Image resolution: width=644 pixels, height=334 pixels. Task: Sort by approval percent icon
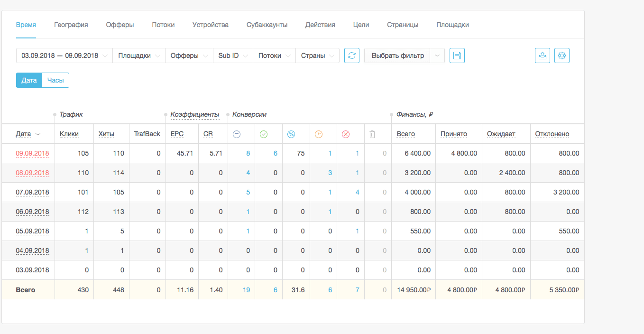pos(291,134)
